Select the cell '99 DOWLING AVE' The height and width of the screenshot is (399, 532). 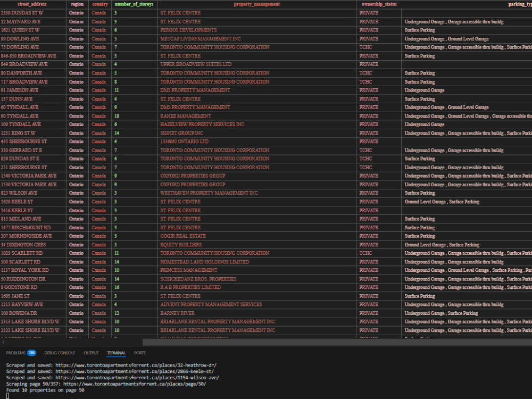pyautogui.click(x=33, y=39)
